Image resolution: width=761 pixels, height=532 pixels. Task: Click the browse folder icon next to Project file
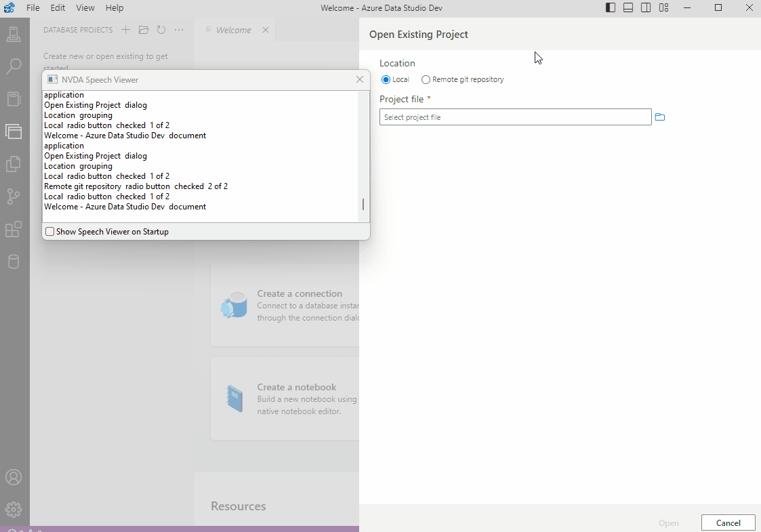coord(659,117)
